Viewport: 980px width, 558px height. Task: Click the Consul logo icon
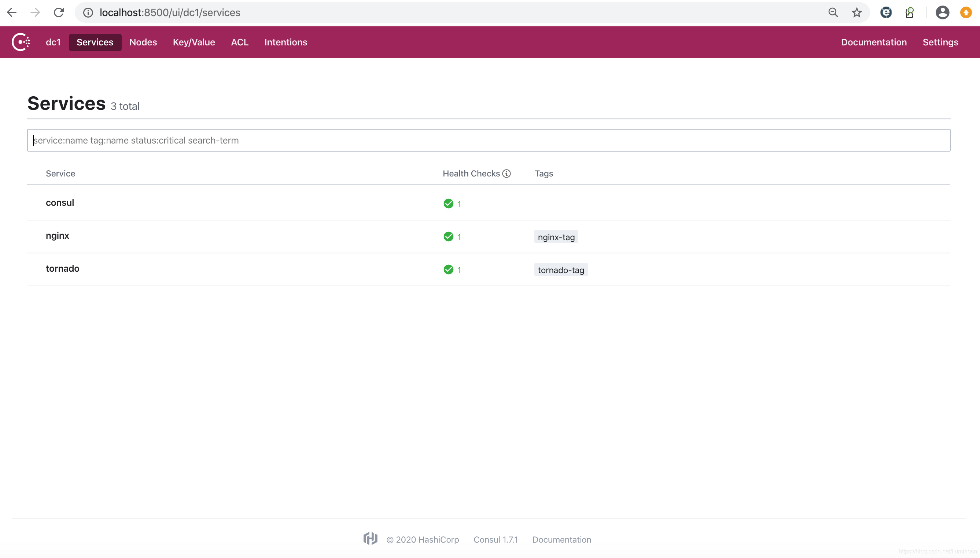point(21,42)
